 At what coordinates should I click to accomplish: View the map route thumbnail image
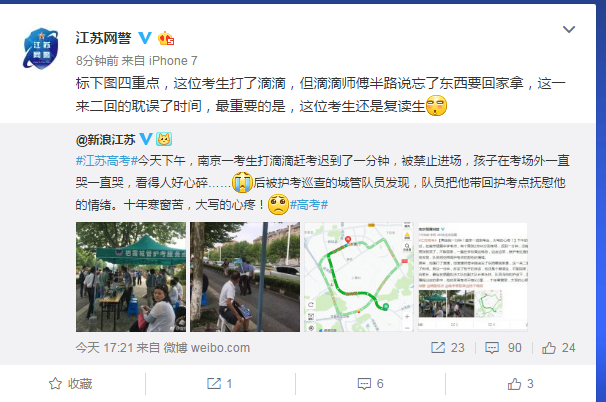359,277
